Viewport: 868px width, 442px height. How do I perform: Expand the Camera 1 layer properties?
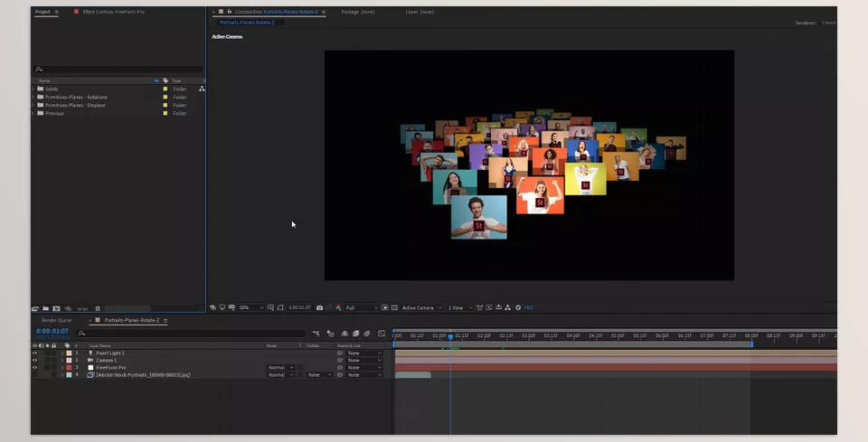(x=62, y=360)
